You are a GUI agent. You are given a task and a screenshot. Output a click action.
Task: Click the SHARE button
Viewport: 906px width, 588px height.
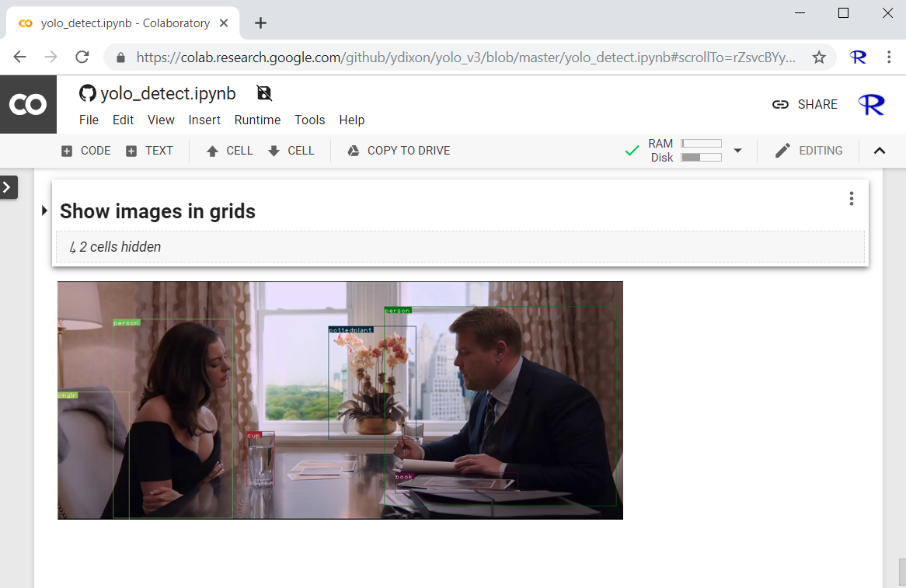click(805, 105)
